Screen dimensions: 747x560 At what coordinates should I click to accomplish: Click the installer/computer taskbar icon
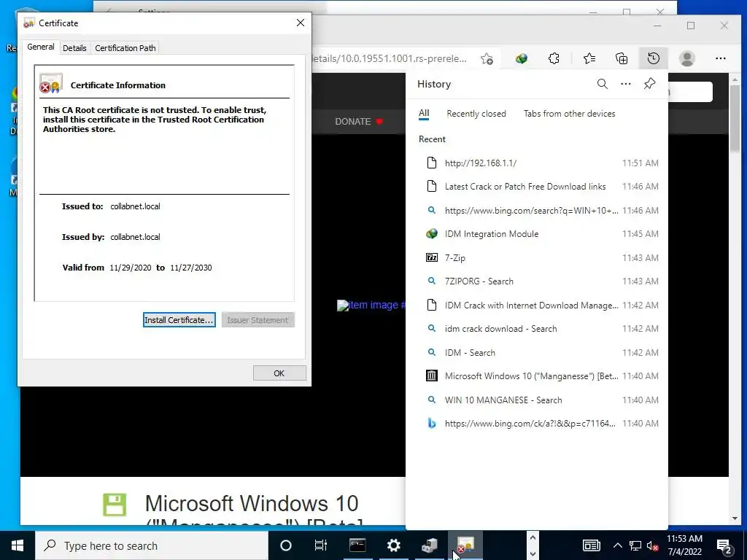pos(430,545)
